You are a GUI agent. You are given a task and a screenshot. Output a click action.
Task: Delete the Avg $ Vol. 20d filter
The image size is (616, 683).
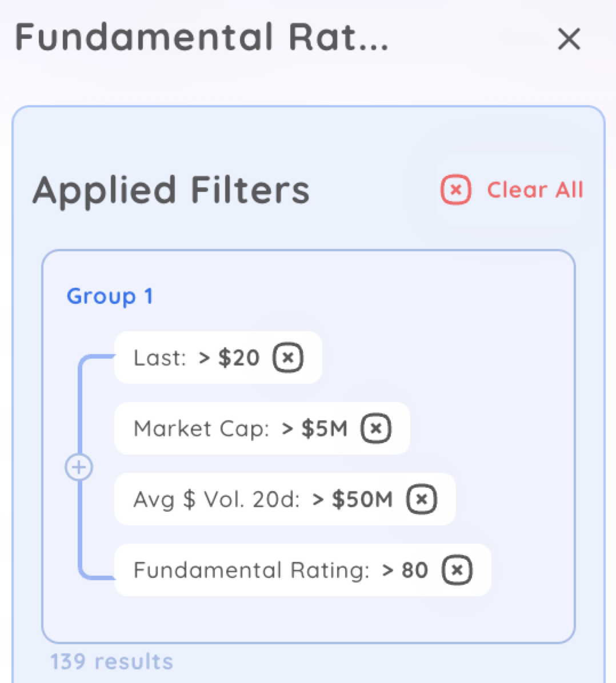coord(422,499)
